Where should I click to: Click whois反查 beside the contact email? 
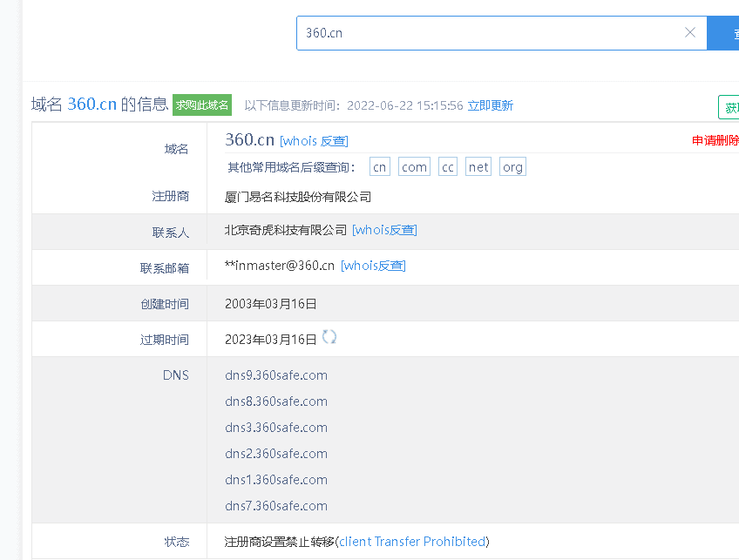(x=373, y=266)
